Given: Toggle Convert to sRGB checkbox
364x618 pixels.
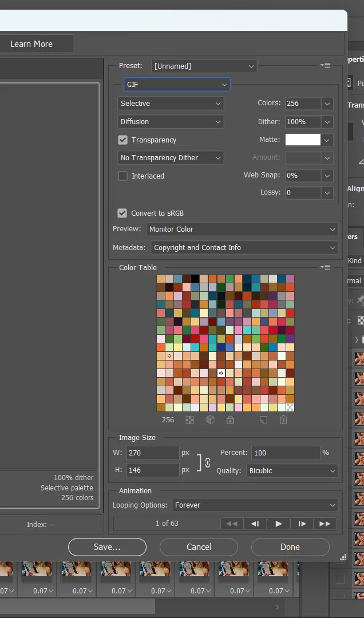Looking at the screenshot, I should 122,213.
